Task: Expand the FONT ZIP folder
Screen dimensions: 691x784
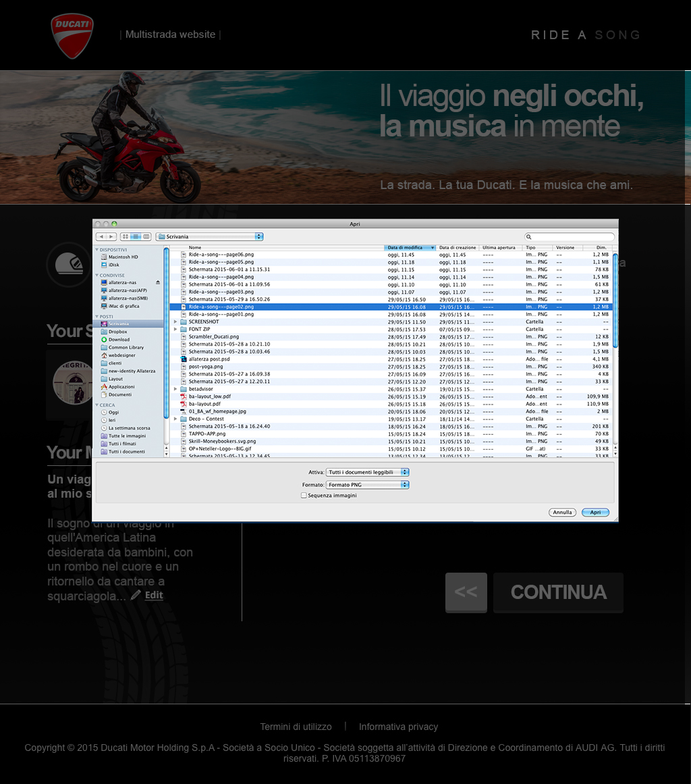Action: [175, 330]
